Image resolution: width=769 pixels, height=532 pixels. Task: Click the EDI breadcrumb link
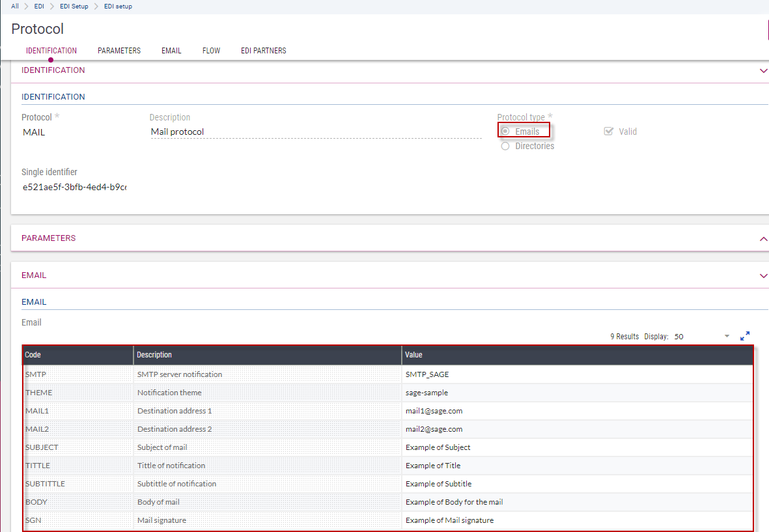[39, 7]
